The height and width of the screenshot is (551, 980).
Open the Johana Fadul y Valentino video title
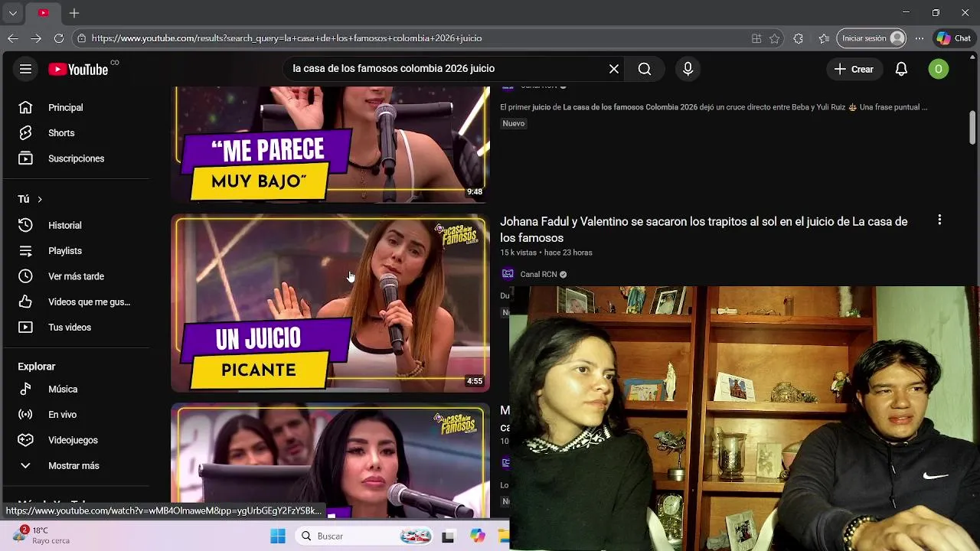(704, 230)
